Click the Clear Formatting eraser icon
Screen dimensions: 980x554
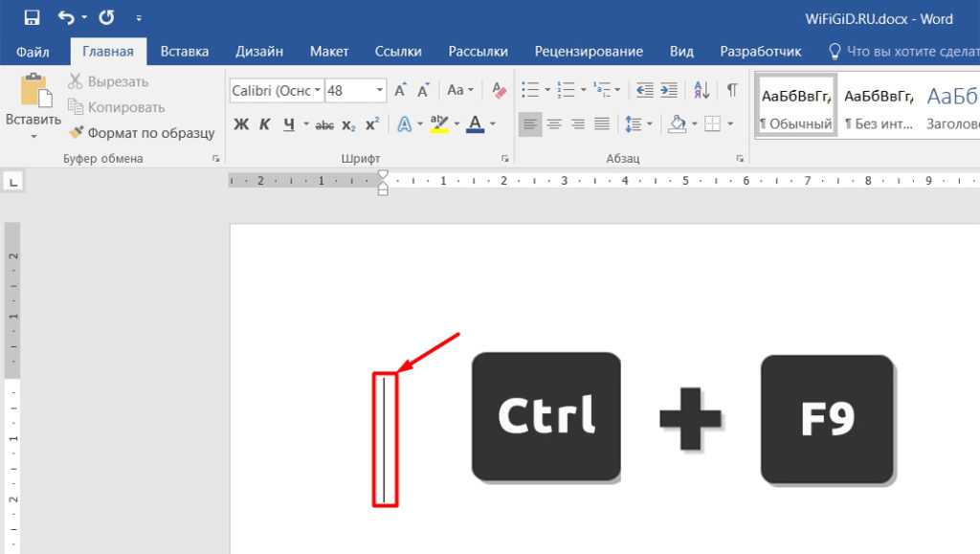pyautogui.click(x=498, y=90)
